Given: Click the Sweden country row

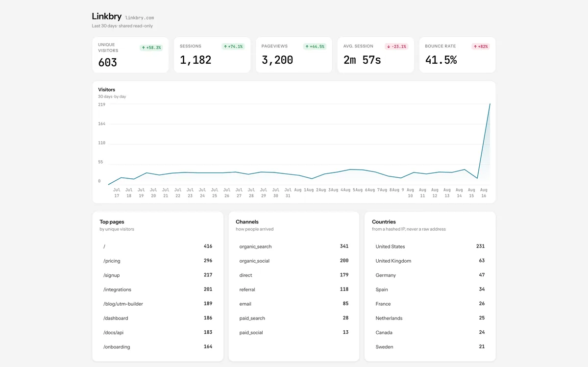Looking at the screenshot, I should click(430, 346).
